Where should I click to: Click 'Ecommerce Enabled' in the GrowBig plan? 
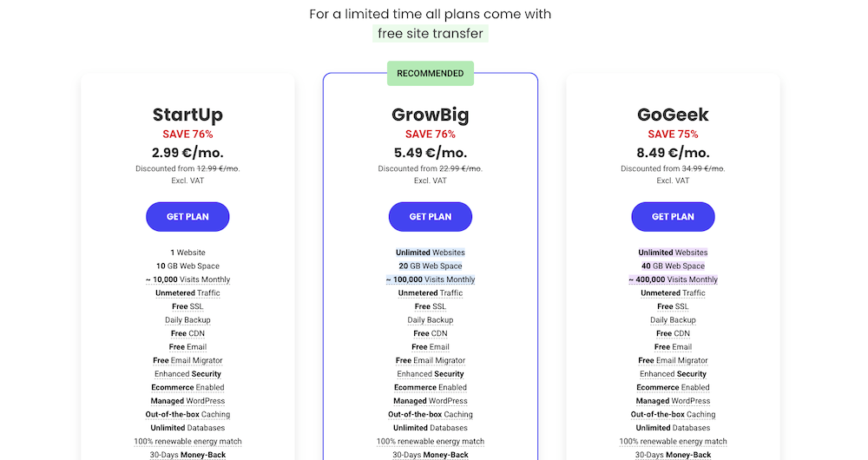click(x=431, y=387)
